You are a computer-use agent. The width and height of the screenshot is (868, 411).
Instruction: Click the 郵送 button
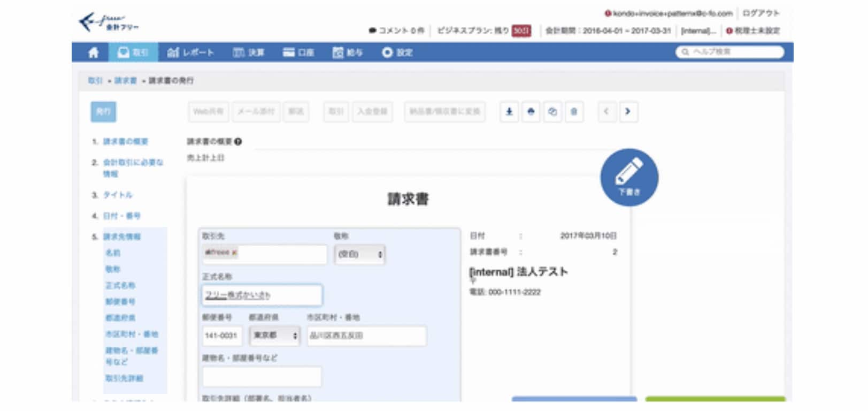pyautogui.click(x=296, y=111)
